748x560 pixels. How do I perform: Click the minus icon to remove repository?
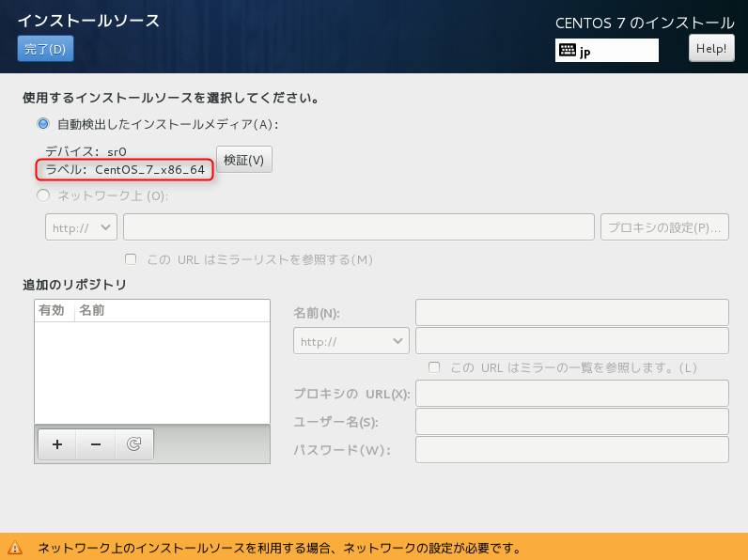(95, 444)
